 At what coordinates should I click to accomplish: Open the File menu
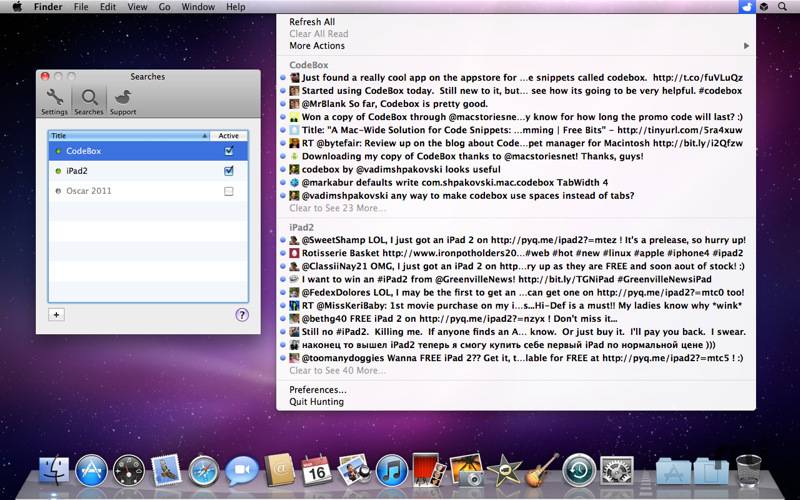(x=81, y=7)
